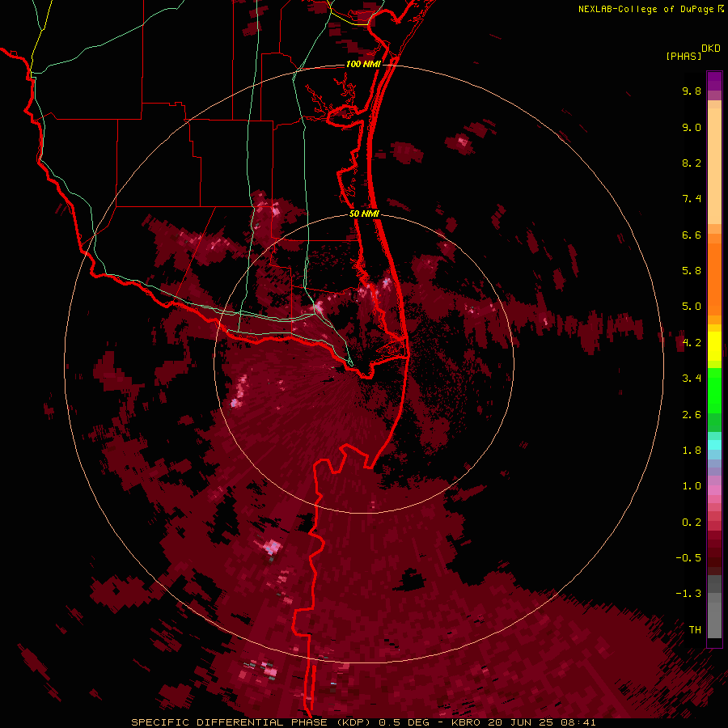Click the orange segment of the color bar
Image resolution: width=728 pixels, height=728 pixels.
click(x=714, y=278)
